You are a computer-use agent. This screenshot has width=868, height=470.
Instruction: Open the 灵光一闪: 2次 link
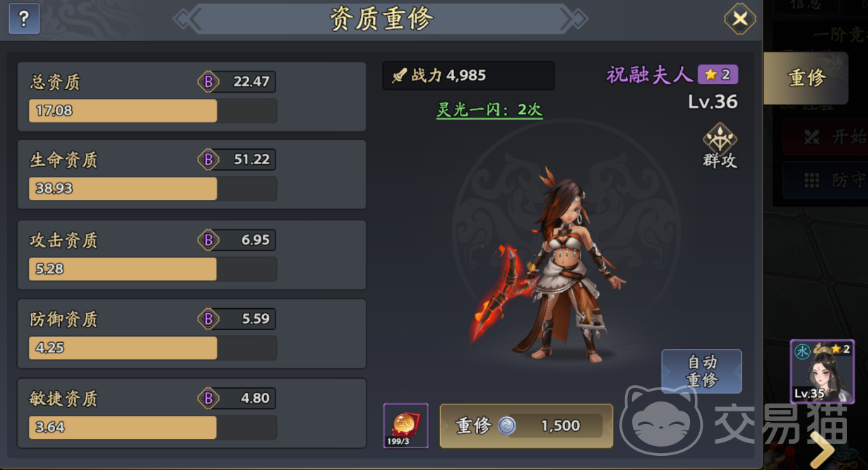coord(489,110)
